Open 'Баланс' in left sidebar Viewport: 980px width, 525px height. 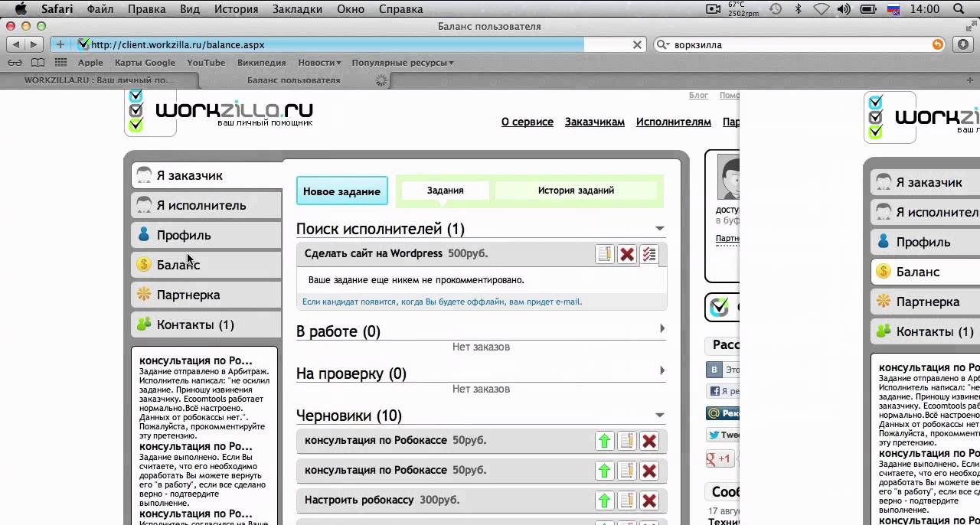pyautogui.click(x=207, y=265)
